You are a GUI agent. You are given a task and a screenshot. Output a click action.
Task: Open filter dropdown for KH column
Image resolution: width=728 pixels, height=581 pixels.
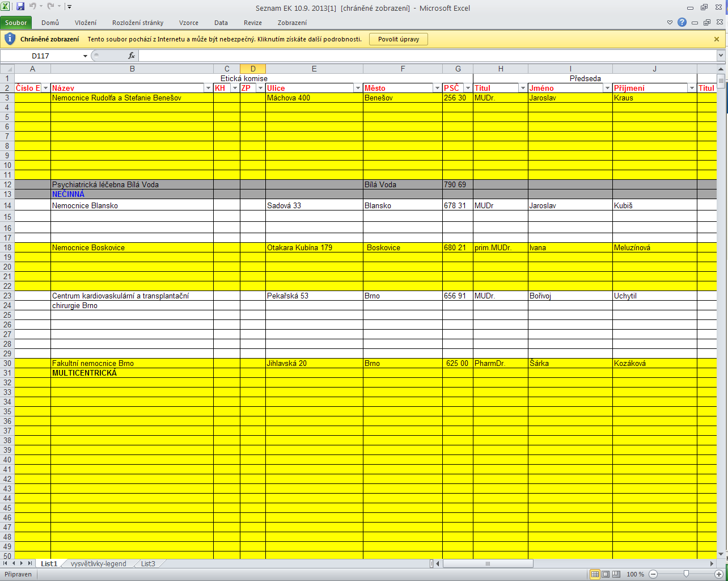[235, 88]
